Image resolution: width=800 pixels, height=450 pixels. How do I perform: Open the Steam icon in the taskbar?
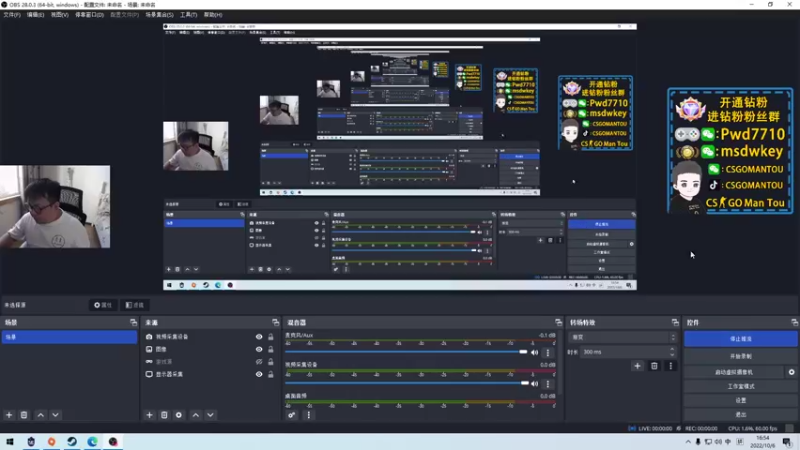point(72,441)
